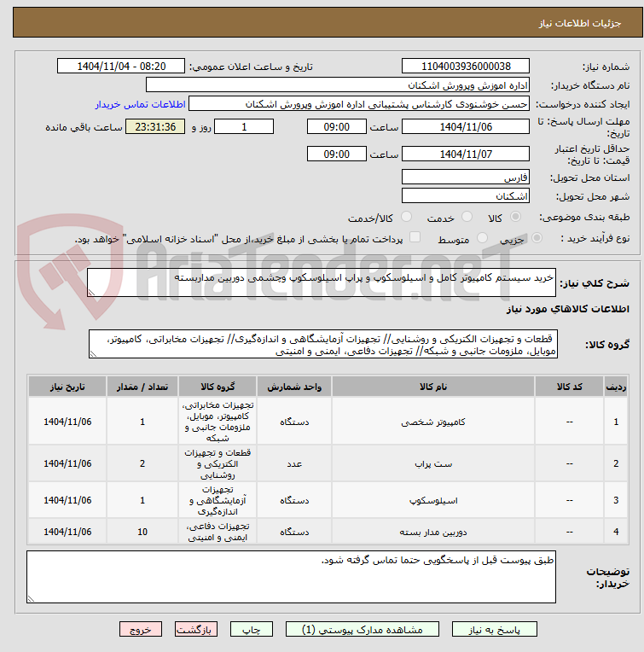Click the resize handle of توضیحات خریدار box
The image size is (644, 652).
(x=31, y=599)
